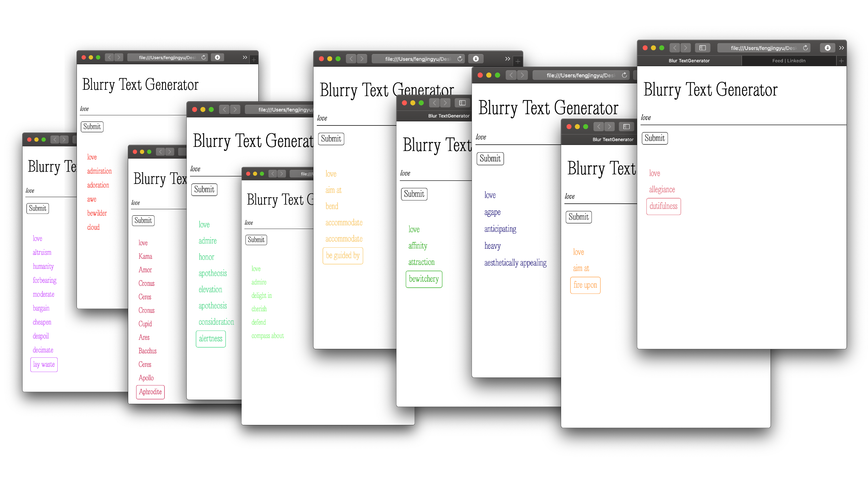Reload page in window listing 'adoration'
868x487 pixels.
(203, 57)
